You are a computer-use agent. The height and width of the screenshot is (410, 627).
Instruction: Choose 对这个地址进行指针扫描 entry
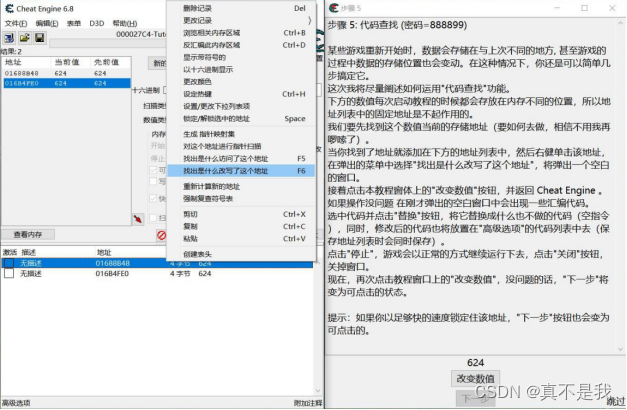pos(241,146)
